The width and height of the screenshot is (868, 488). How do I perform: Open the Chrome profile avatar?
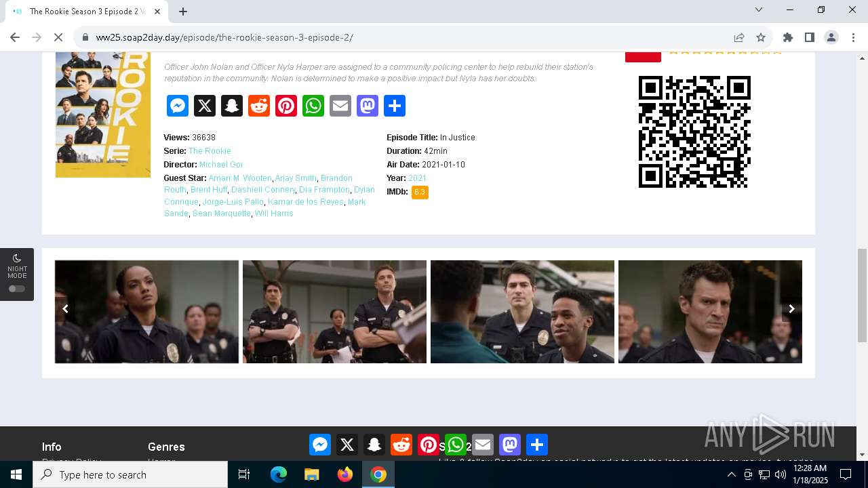tap(831, 37)
